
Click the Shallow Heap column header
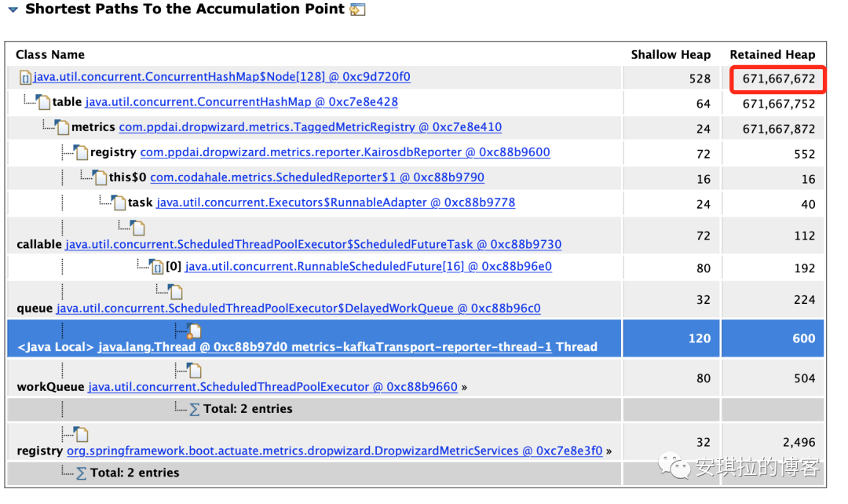pos(671,55)
